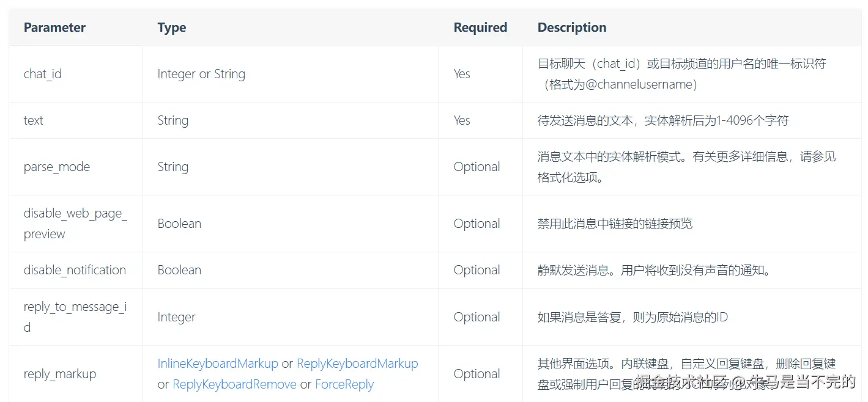Click the Parameter column header
The height and width of the screenshot is (402, 868).
[x=54, y=27]
